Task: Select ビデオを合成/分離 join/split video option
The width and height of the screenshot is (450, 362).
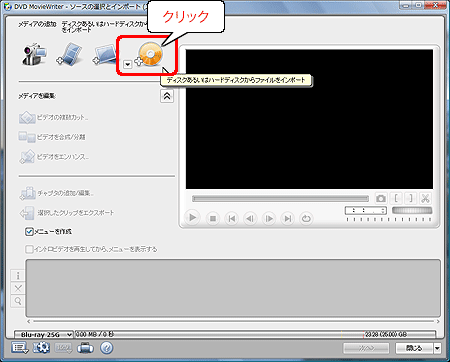Action: point(52,137)
